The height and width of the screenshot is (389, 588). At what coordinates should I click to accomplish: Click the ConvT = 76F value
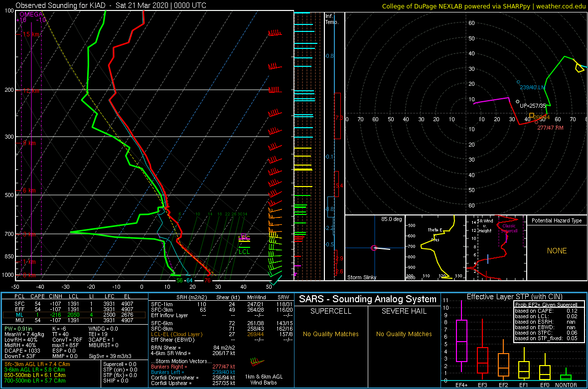point(67,340)
